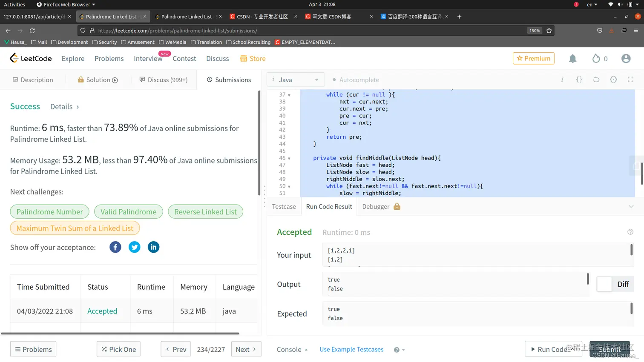Expand submission Details link
This screenshot has height=362, width=644.
[x=65, y=107]
